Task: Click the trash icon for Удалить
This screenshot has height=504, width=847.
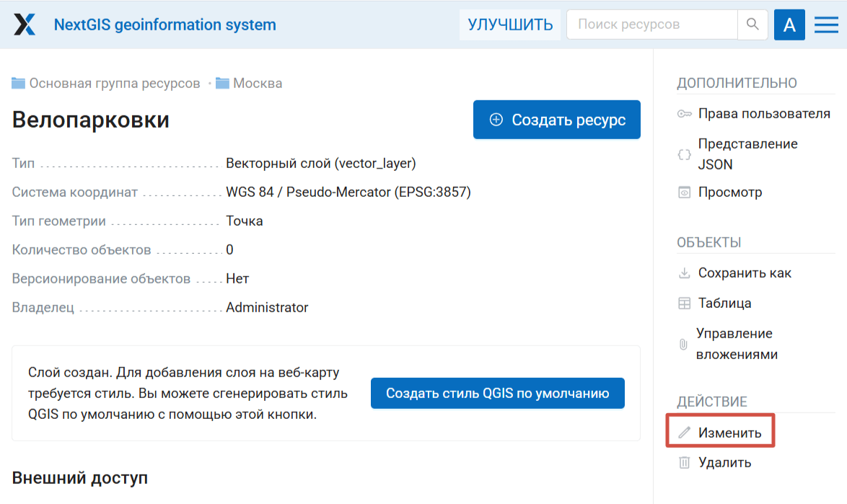Action: coord(685,463)
